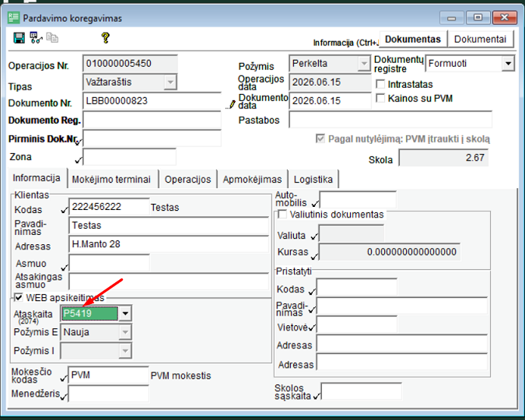Click the Pristatyti Vietovė input field
The width and height of the screenshot is (525, 420).
[357, 324]
